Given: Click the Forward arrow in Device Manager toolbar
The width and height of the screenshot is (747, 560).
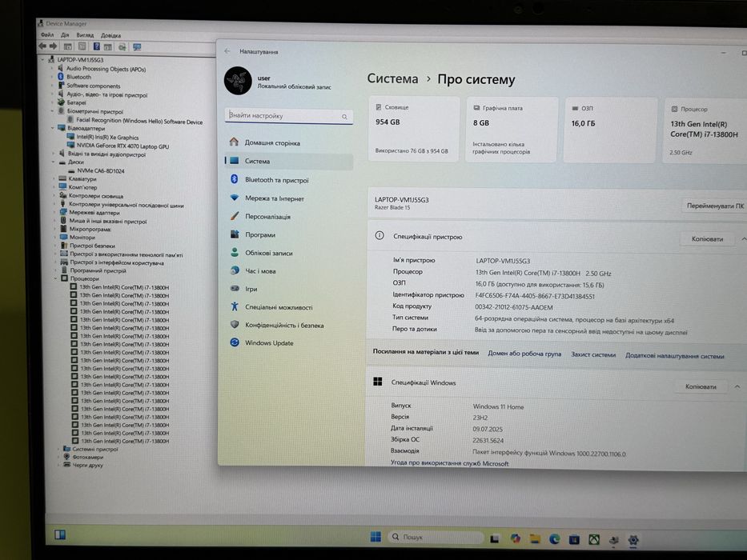Looking at the screenshot, I should pos(54,46).
